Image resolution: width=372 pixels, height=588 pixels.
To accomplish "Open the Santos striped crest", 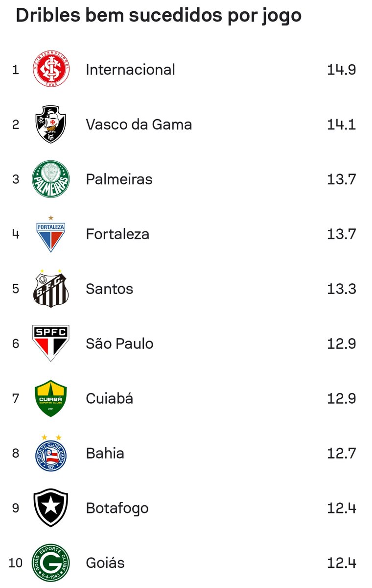I will [51, 289].
